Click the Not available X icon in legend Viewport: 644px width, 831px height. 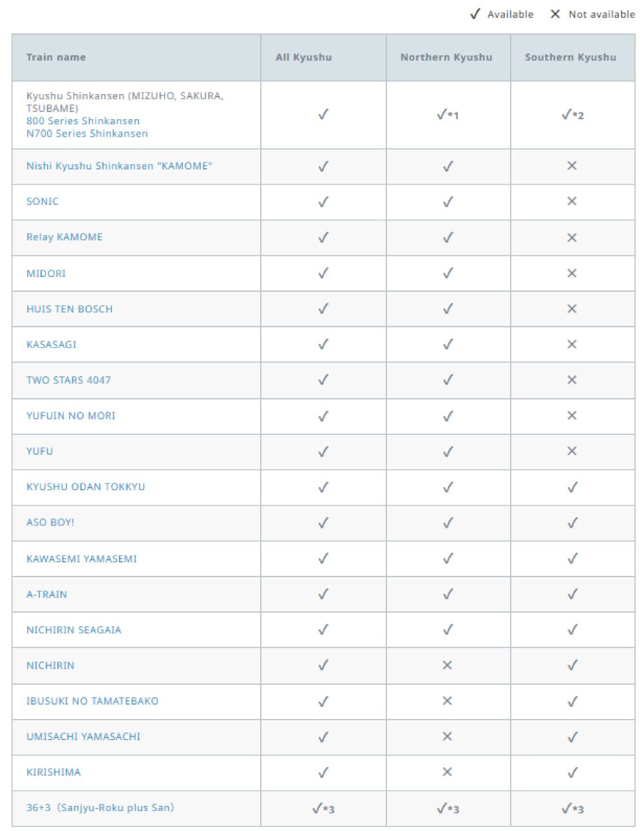click(555, 14)
